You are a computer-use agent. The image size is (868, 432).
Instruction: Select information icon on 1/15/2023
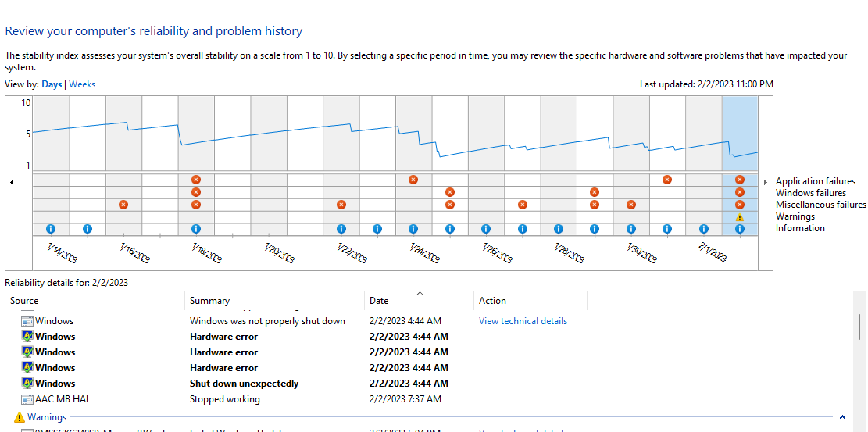pyautogui.click(x=87, y=229)
